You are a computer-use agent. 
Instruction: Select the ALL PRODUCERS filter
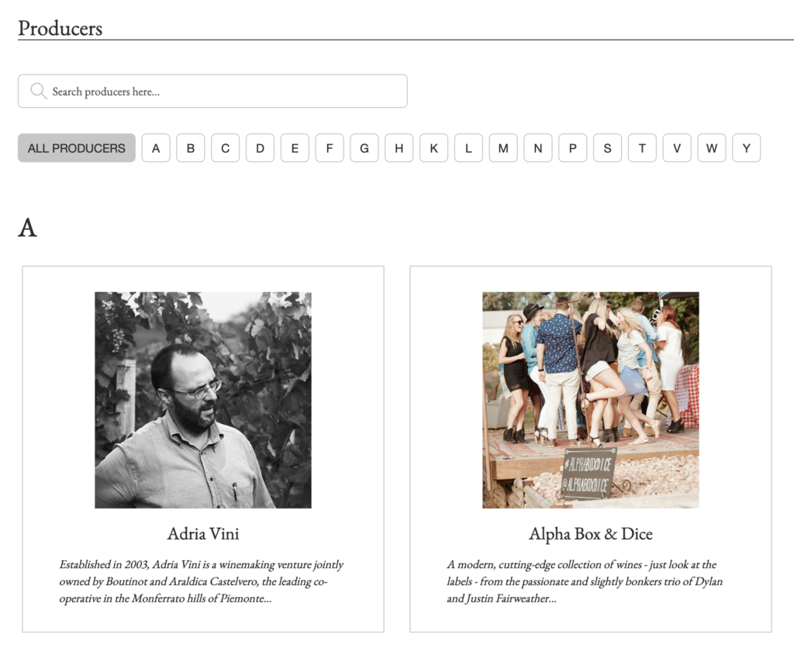[77, 148]
